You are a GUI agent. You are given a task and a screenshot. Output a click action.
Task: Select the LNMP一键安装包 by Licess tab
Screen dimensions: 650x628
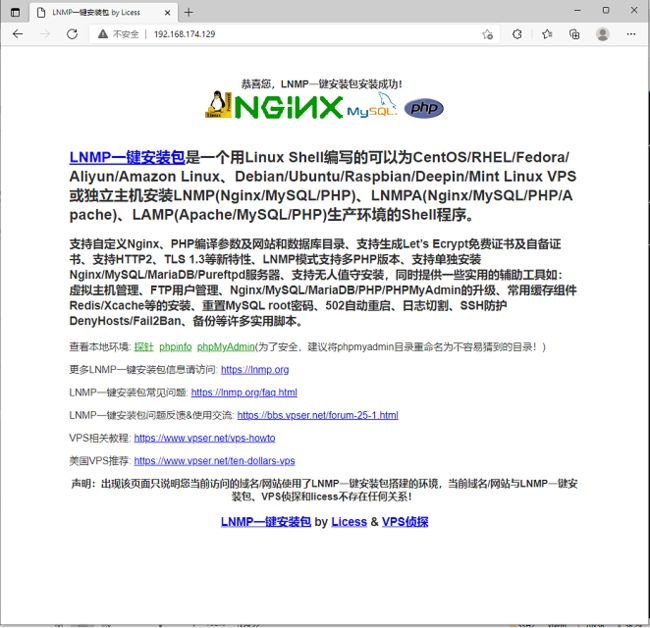click(x=104, y=12)
